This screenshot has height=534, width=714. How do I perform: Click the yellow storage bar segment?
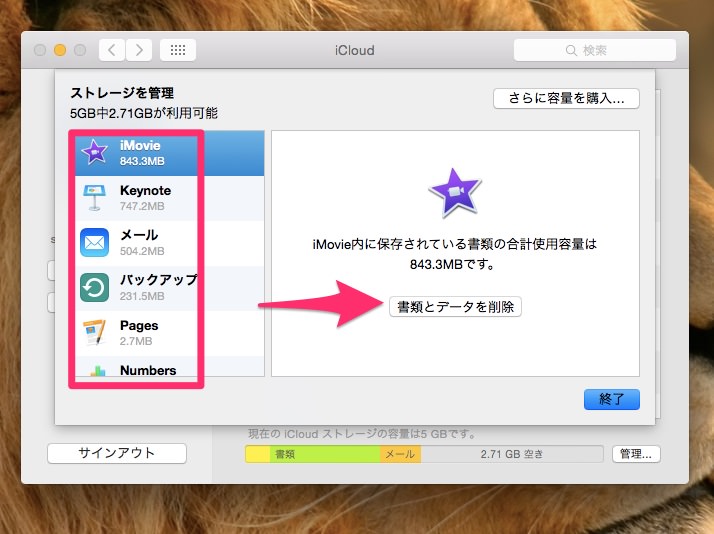click(x=258, y=454)
